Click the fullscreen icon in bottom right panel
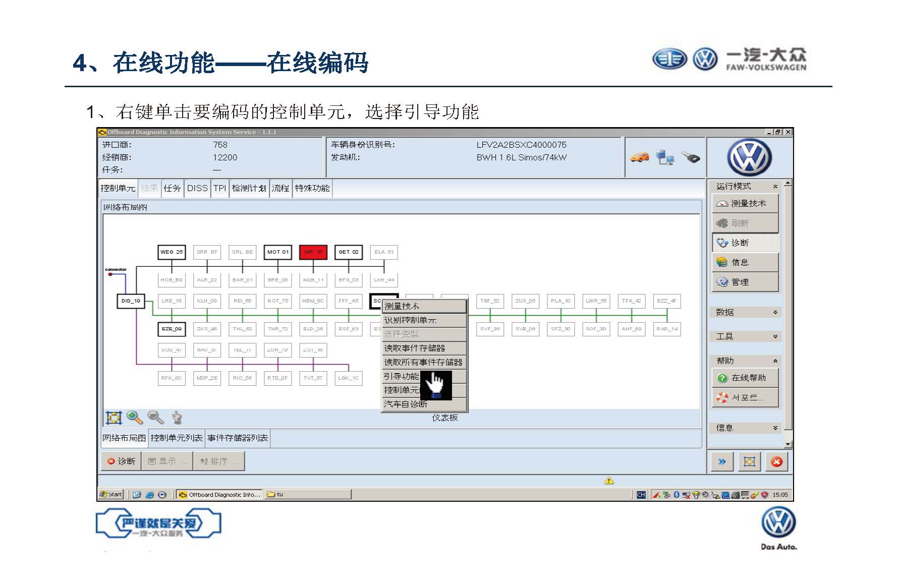This screenshot has width=897, height=588. [x=749, y=462]
